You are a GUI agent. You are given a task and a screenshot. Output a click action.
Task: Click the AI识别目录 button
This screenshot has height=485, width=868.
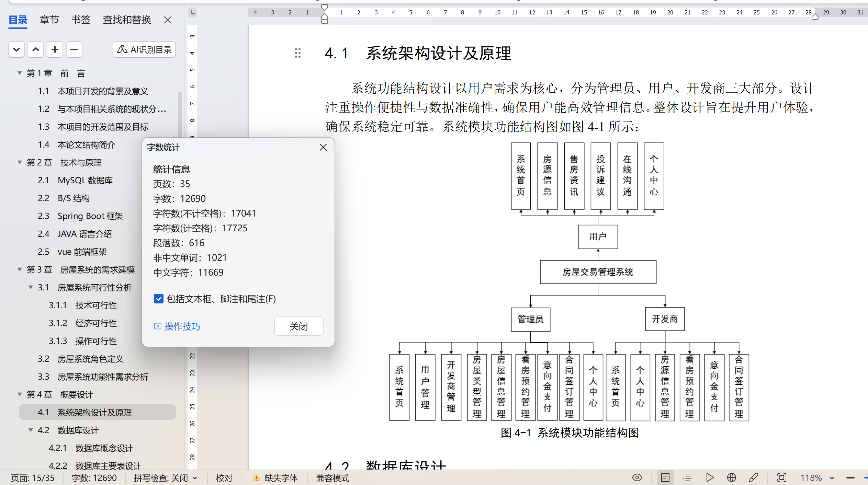click(144, 49)
